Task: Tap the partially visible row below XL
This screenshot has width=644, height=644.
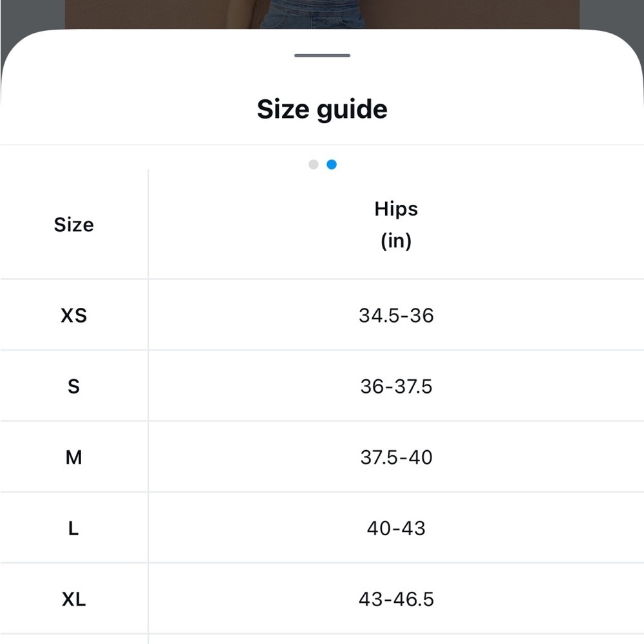Action: click(x=322, y=639)
